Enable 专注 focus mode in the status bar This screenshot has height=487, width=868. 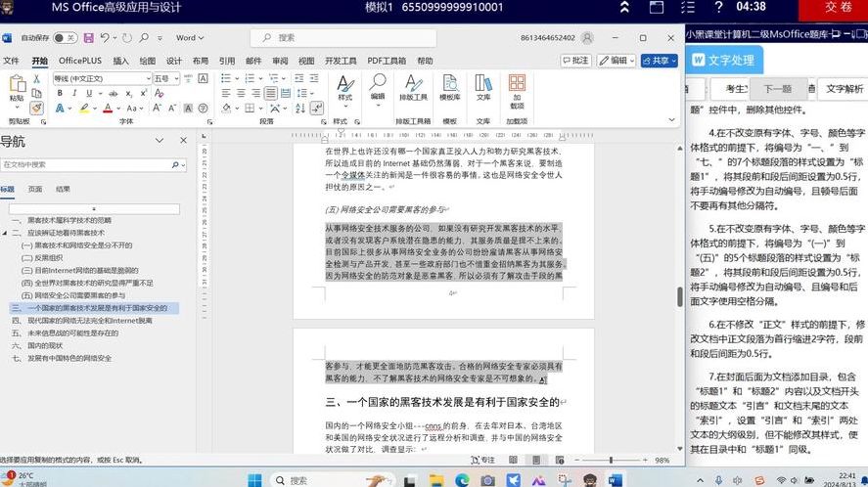tap(482, 460)
